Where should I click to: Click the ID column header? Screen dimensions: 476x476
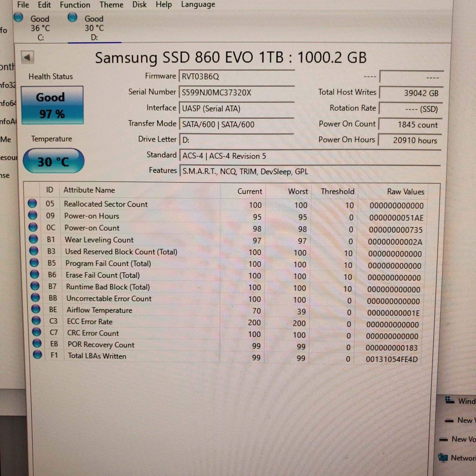pyautogui.click(x=50, y=190)
